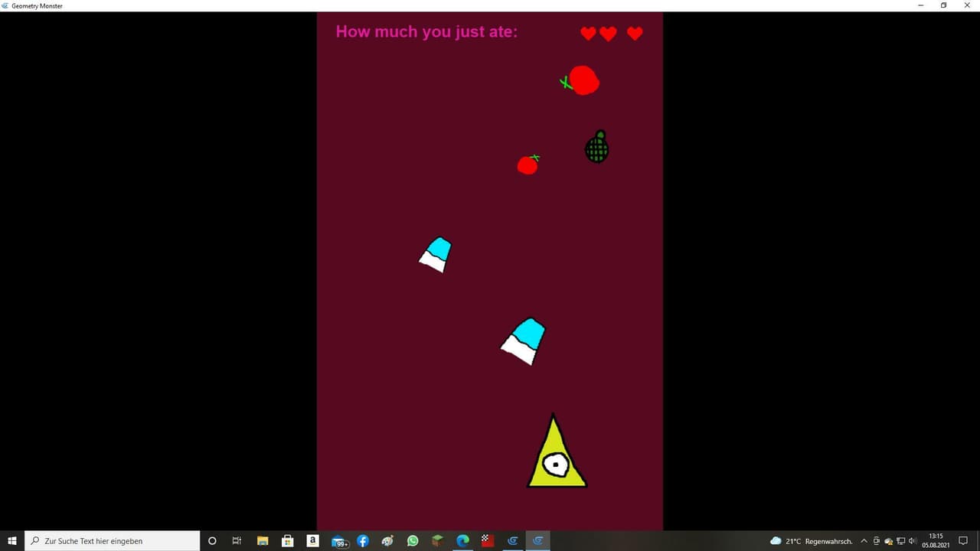Click the Meet Now tray icon
This screenshot has height=551, width=980.
pos(877,541)
